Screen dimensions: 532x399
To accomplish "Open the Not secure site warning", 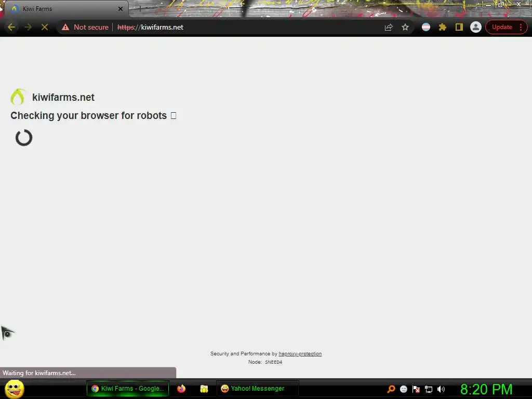I will (85, 27).
